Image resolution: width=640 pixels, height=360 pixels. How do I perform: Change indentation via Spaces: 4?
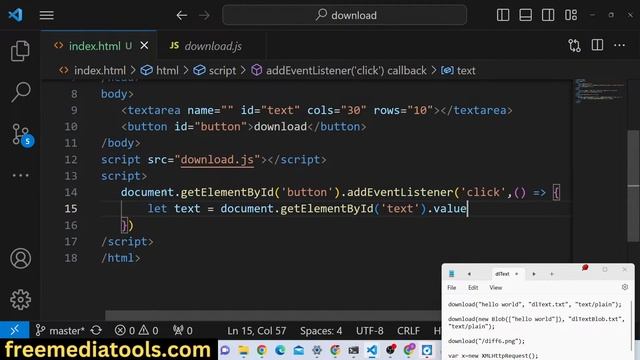point(321,331)
